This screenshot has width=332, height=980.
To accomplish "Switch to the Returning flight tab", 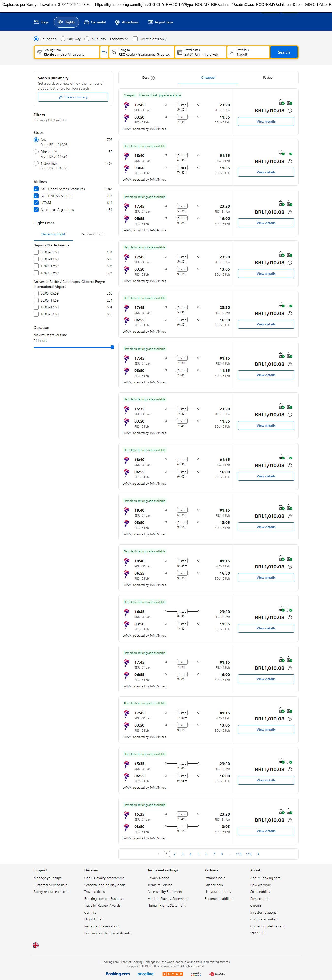I will pos(93,234).
